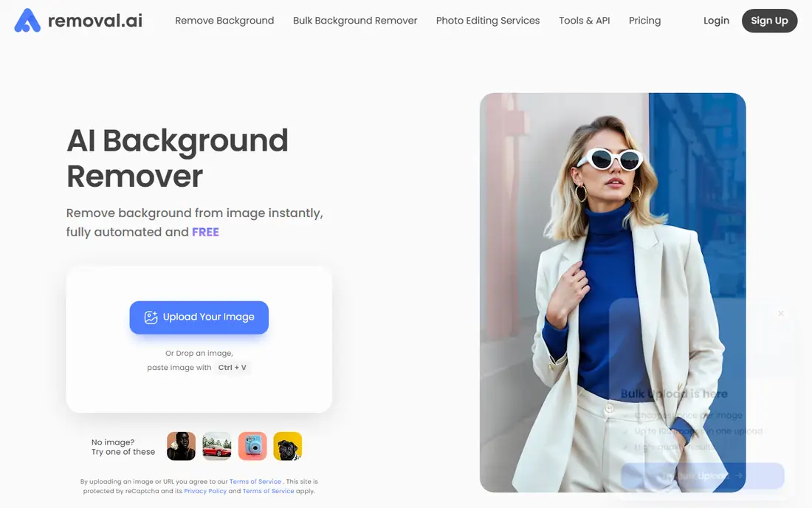Open Photo Editing Services menu
This screenshot has width=812, height=508.
click(x=488, y=21)
